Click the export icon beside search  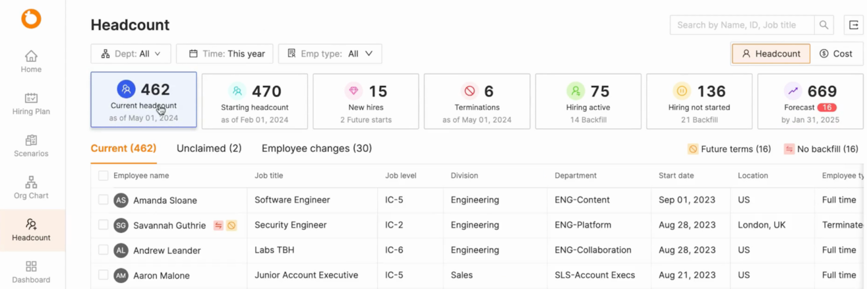point(853,25)
